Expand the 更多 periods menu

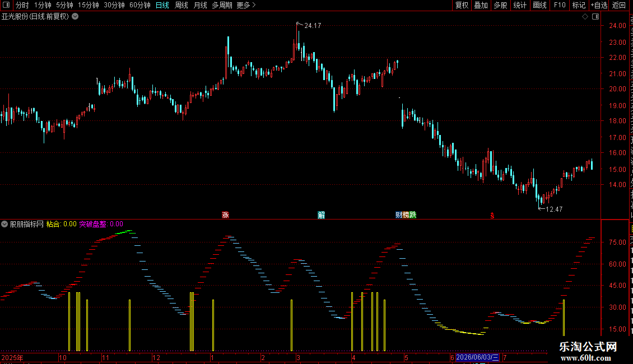click(x=246, y=5)
